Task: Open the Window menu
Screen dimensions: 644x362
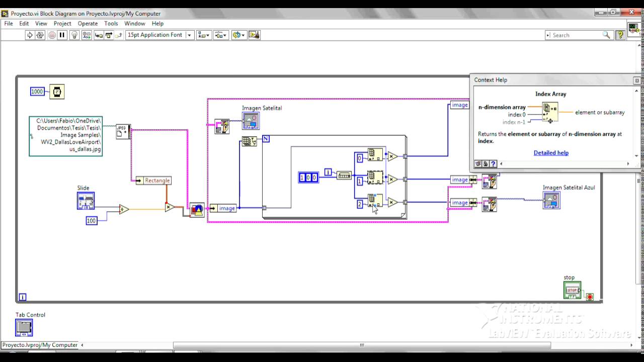Action: click(x=135, y=23)
